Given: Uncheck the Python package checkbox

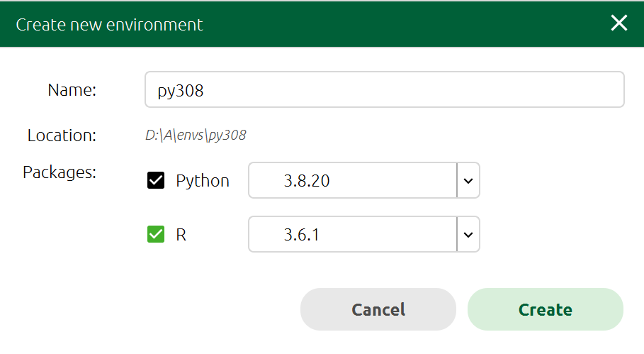Looking at the screenshot, I should tap(156, 180).
